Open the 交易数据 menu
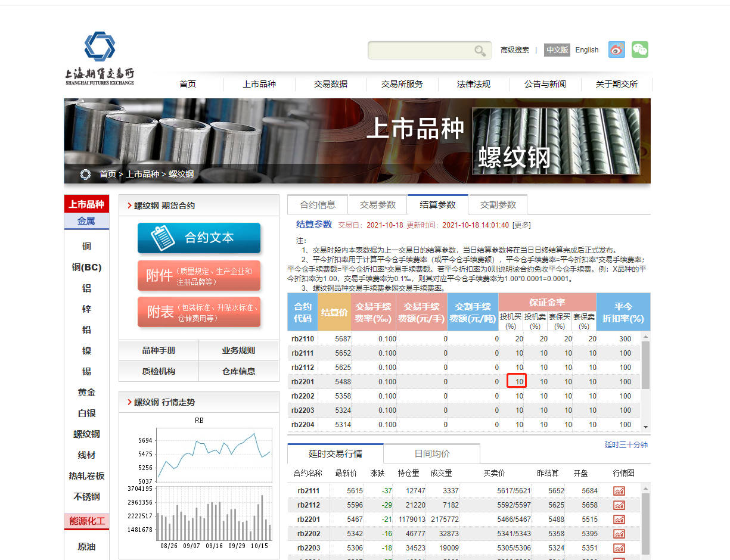730x560 pixels. (331, 84)
